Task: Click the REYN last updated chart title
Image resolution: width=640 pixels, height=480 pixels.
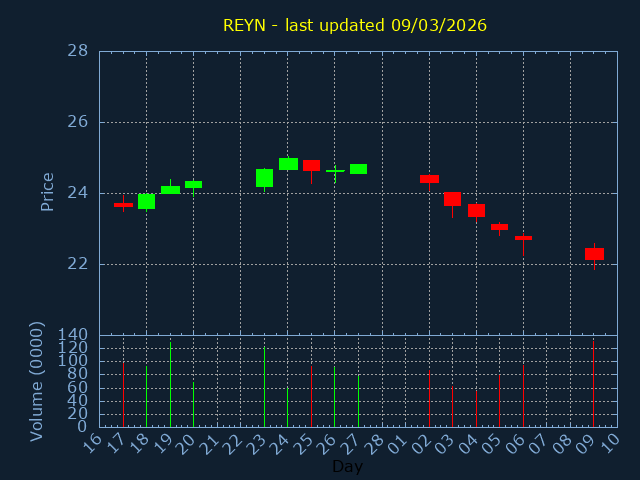Action: [354, 25]
